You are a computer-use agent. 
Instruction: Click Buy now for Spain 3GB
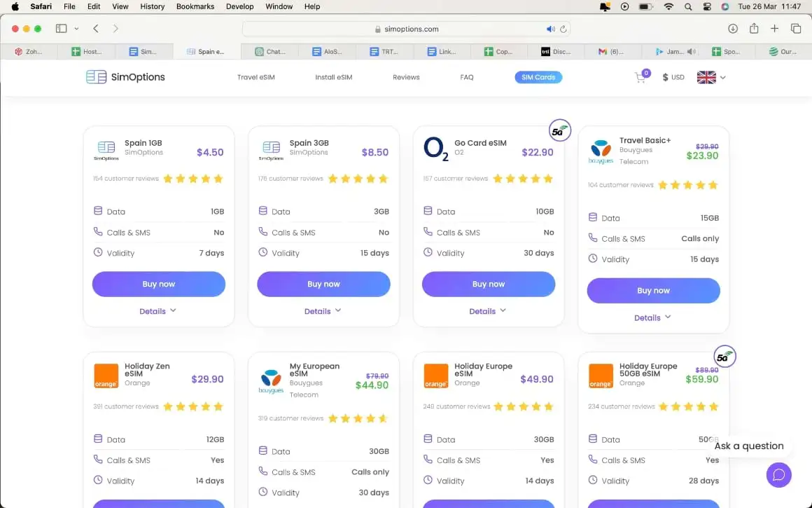coord(323,284)
